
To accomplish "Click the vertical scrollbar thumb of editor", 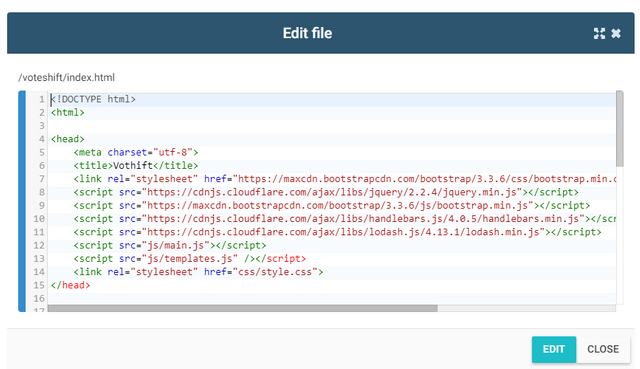I will 620,129.
